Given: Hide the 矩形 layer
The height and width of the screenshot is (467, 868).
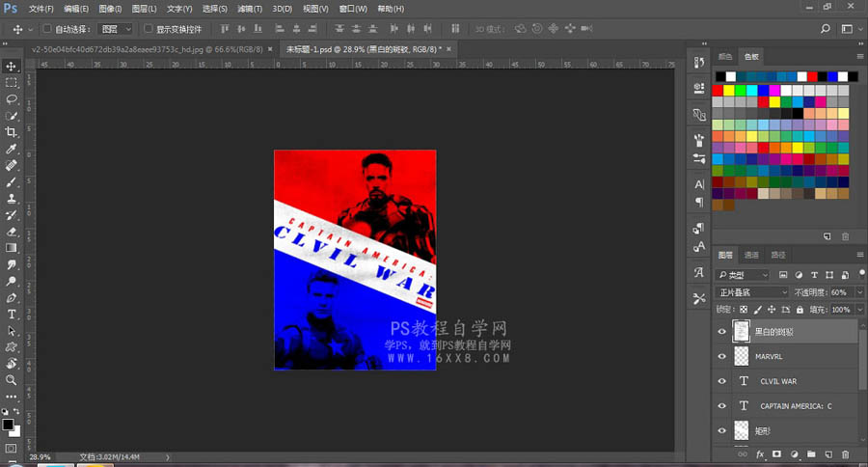Looking at the screenshot, I should coord(721,430).
